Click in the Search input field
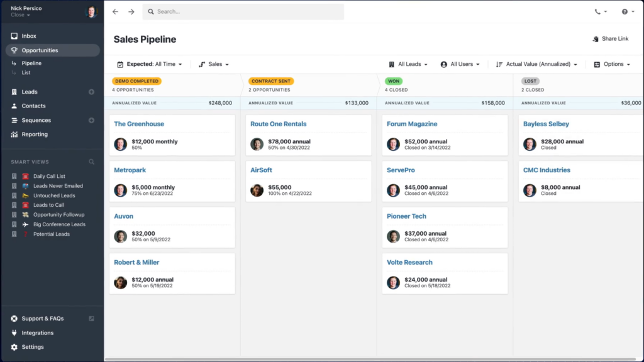 (245, 11)
